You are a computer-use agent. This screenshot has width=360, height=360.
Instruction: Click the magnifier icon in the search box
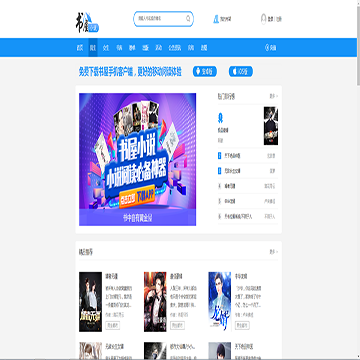coord(188,19)
